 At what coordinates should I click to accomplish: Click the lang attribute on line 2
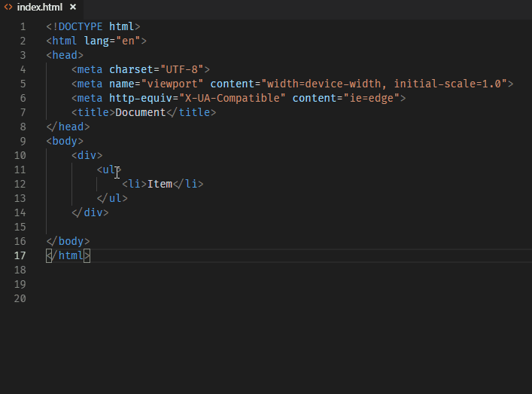[x=97, y=41]
